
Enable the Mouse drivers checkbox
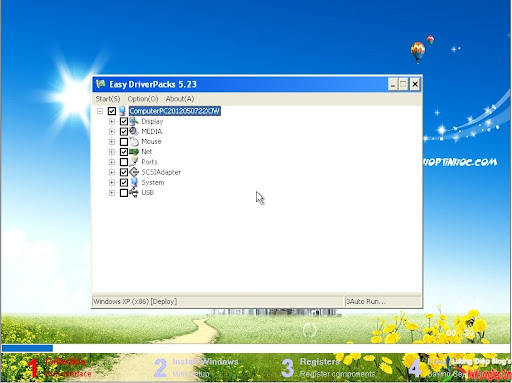(x=124, y=142)
